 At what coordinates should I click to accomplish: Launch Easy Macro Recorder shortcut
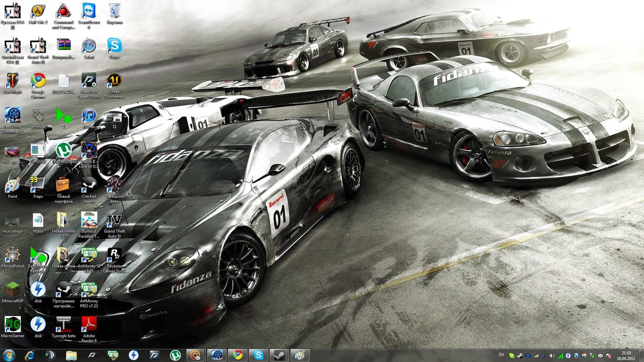38,260
